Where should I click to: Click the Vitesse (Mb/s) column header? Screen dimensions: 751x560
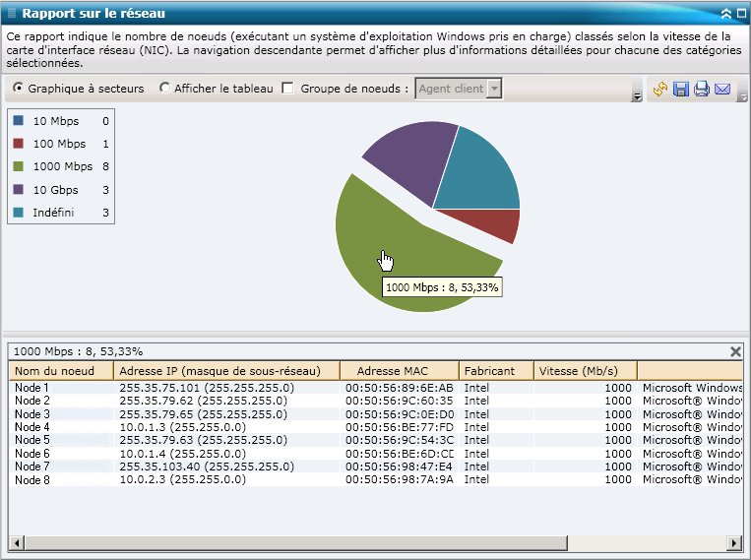(585, 371)
